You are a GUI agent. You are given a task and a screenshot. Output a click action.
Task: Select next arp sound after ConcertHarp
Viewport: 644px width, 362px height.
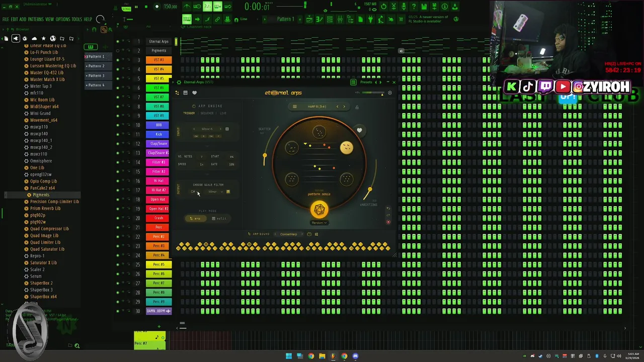(302, 234)
